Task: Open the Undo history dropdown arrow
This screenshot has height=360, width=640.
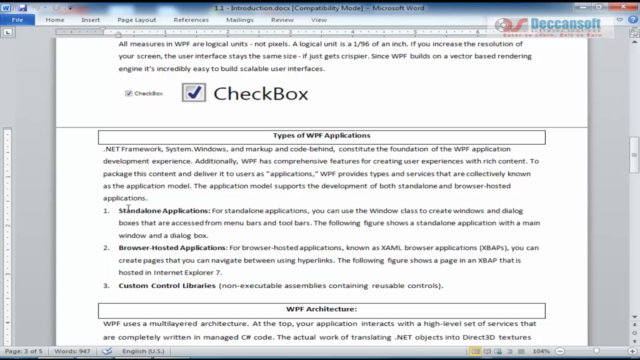Action: click(x=45, y=8)
